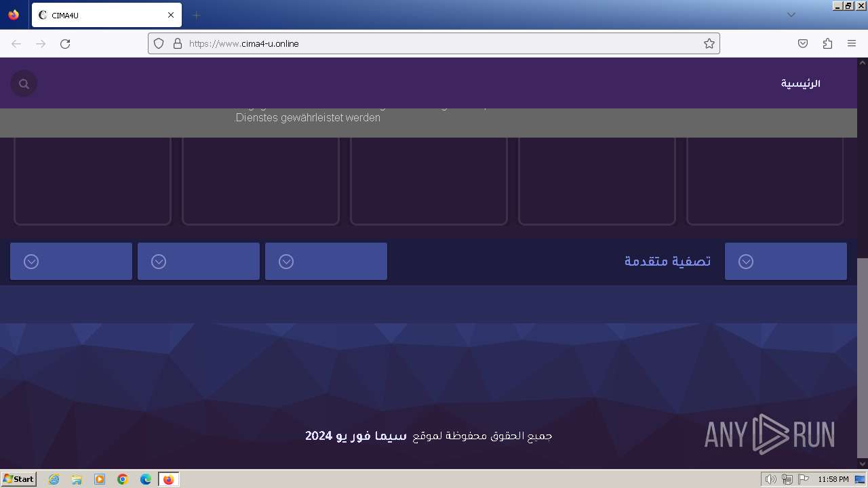The height and width of the screenshot is (488, 868).
Task: Click the page vertical scrollbar thumb
Action: pyautogui.click(x=862, y=357)
